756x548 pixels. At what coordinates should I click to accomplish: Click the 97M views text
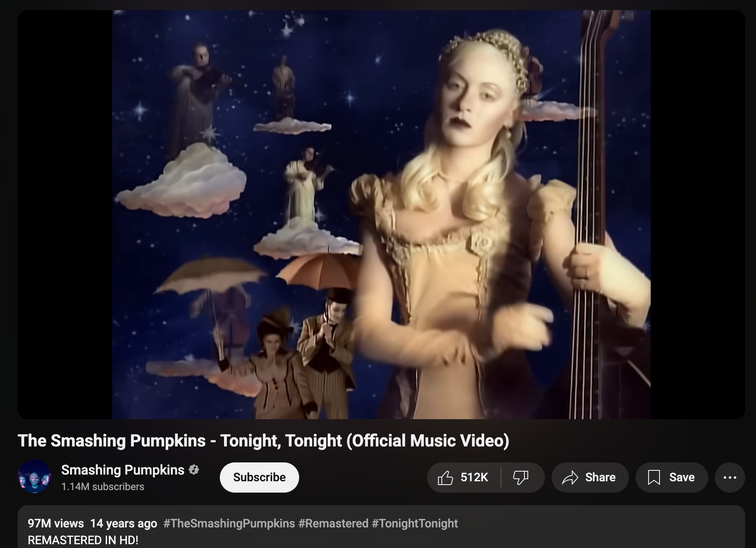[56, 523]
